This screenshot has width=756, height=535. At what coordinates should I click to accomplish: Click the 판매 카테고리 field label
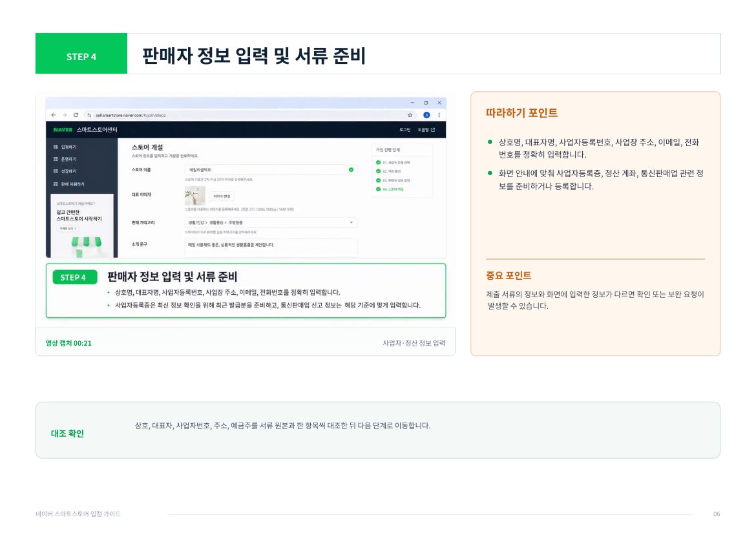click(143, 223)
